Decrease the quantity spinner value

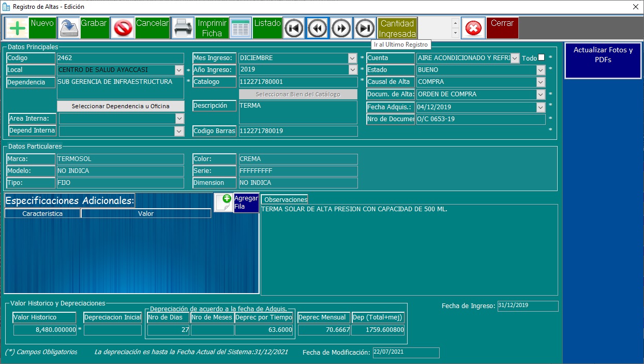click(x=455, y=33)
